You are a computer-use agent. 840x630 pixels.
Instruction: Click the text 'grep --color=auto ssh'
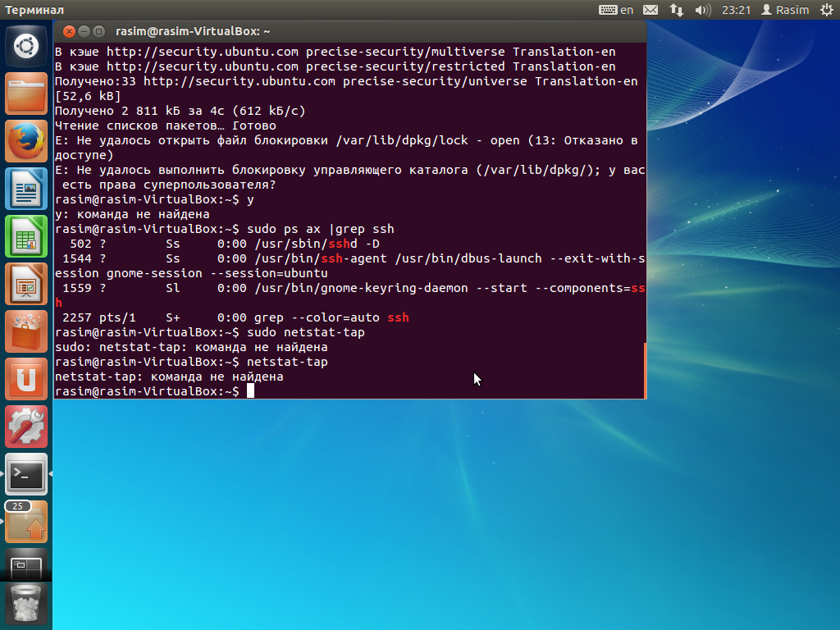(331, 317)
